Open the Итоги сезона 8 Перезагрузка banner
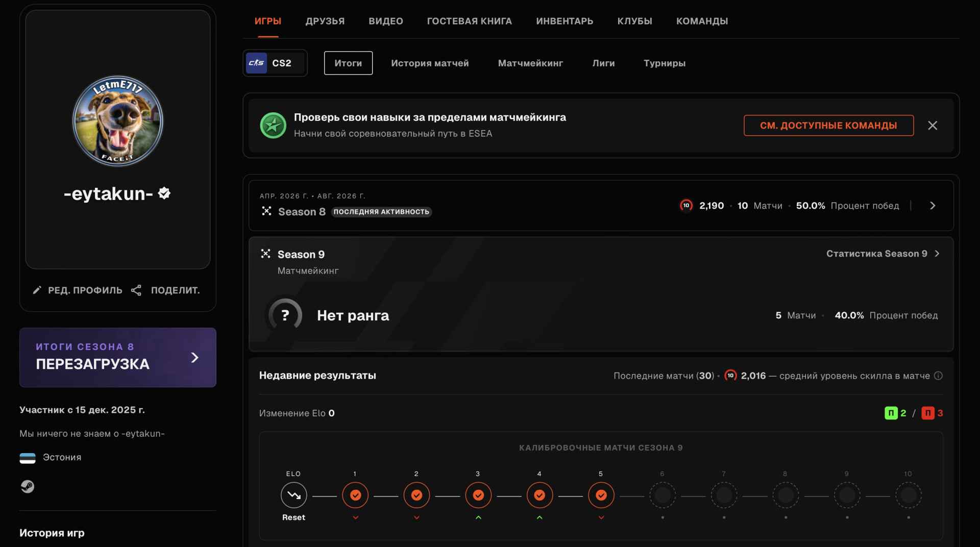This screenshot has width=980, height=547. point(118,357)
